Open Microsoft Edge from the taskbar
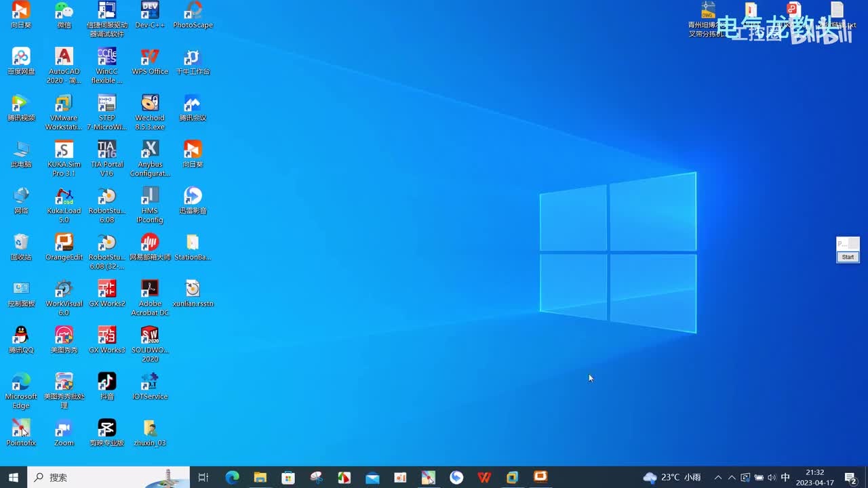This screenshot has width=868, height=488. 232,477
